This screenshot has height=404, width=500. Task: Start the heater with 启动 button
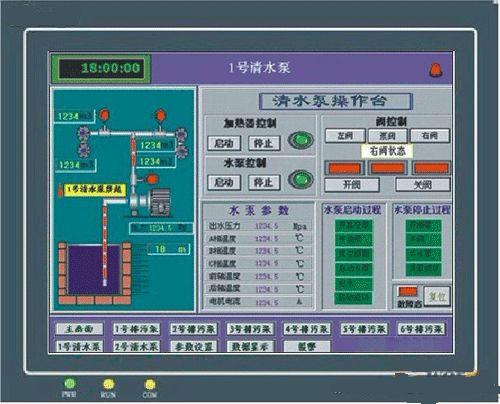tap(224, 143)
